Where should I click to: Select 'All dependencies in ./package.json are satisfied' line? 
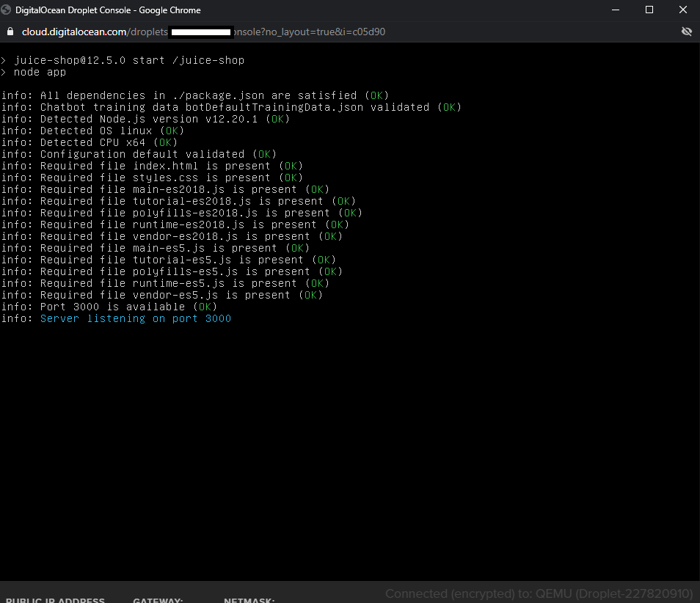click(195, 95)
